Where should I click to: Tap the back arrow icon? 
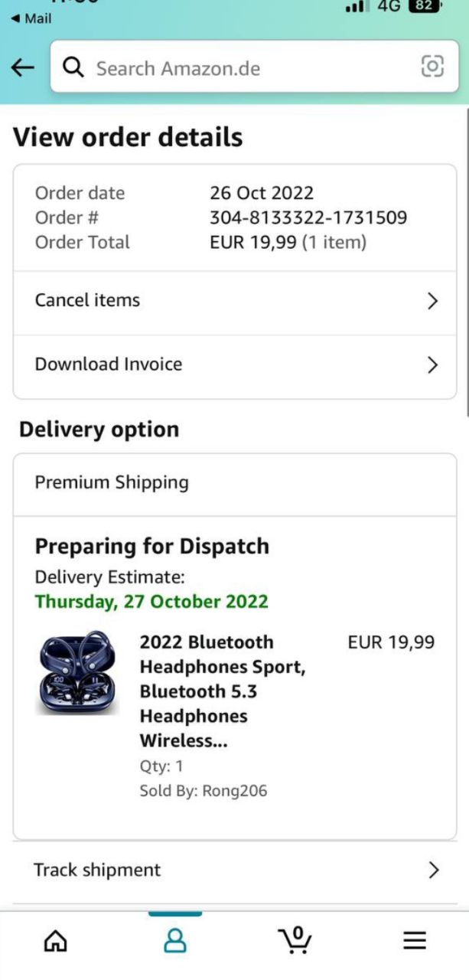pos(23,67)
